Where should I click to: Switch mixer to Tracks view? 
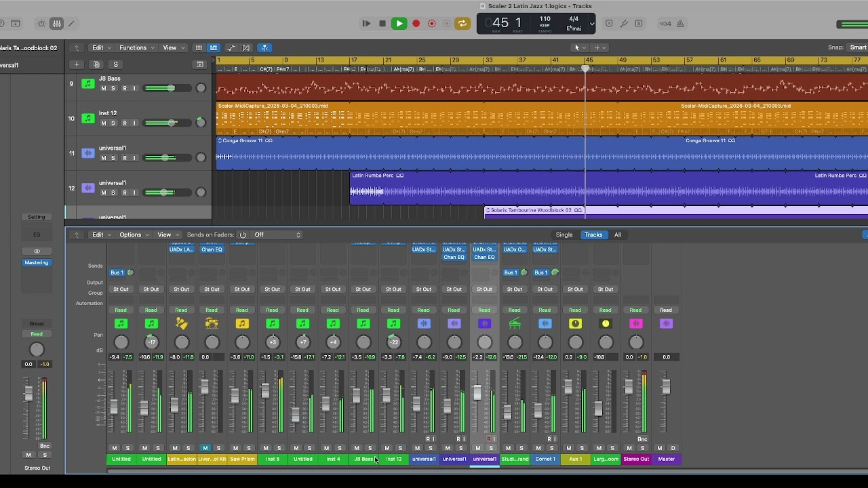click(593, 235)
